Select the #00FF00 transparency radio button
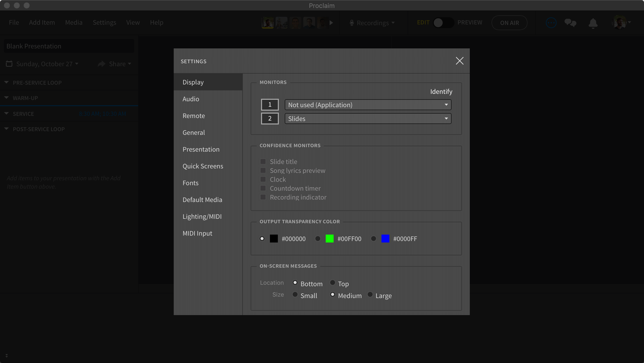This screenshot has height=363, width=644. pyautogui.click(x=318, y=238)
